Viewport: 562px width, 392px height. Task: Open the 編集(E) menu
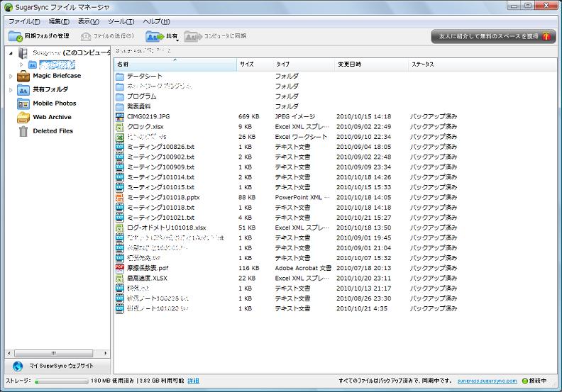(x=59, y=21)
